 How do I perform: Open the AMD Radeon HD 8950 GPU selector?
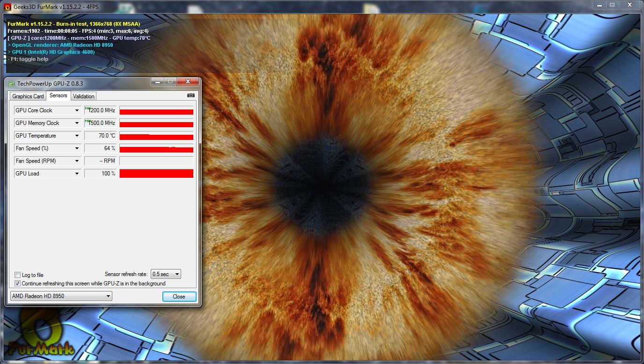[61, 296]
